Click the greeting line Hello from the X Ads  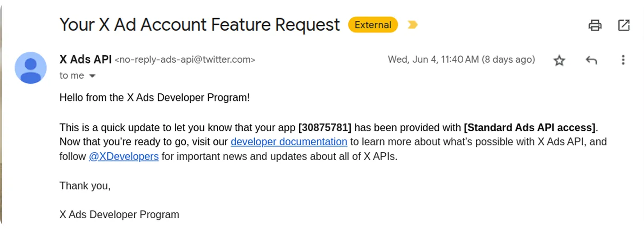155,97
